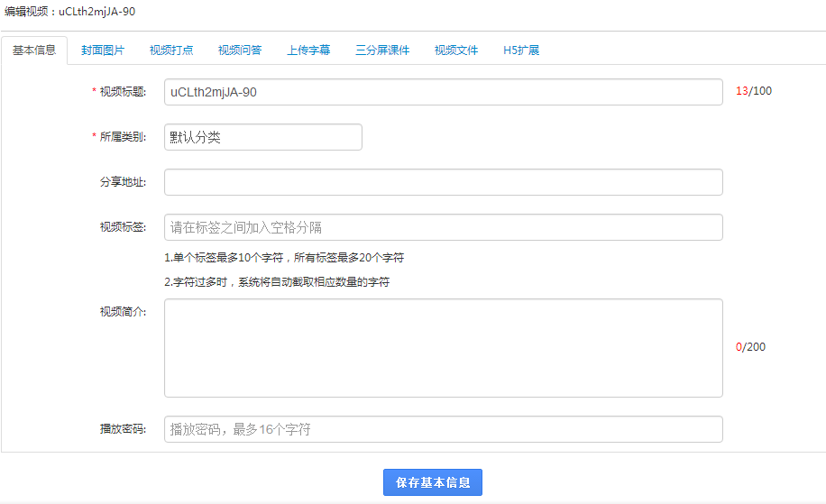Select the H5扩展 tab
This screenshot has width=826, height=504.
pos(521,50)
